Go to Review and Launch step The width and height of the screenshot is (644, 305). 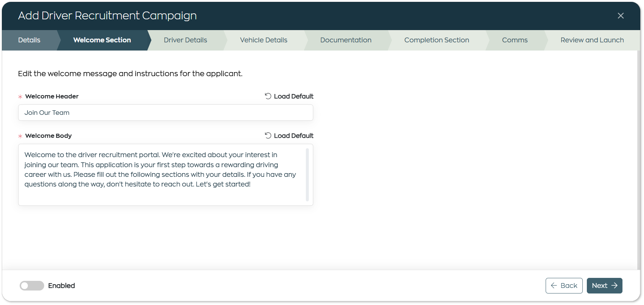click(x=592, y=40)
